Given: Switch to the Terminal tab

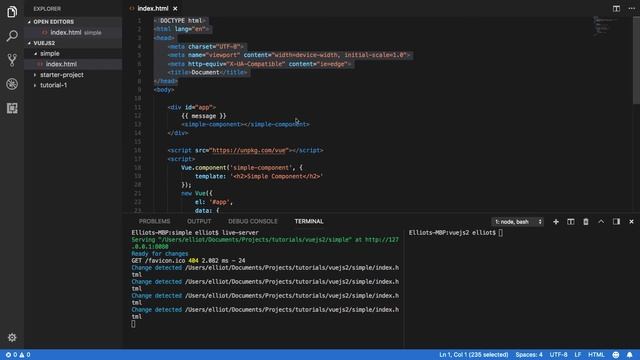Looking at the screenshot, I should click(x=309, y=221).
